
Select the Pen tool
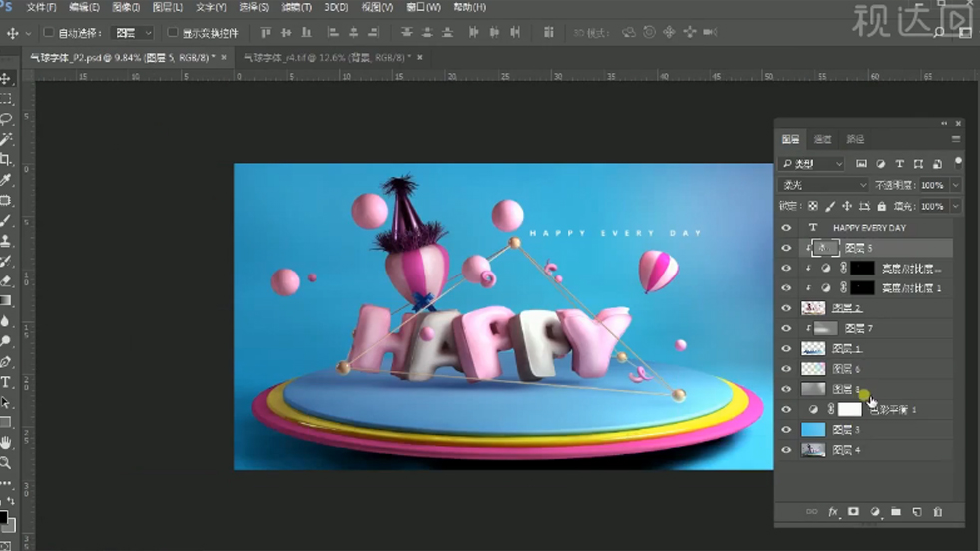[6, 361]
